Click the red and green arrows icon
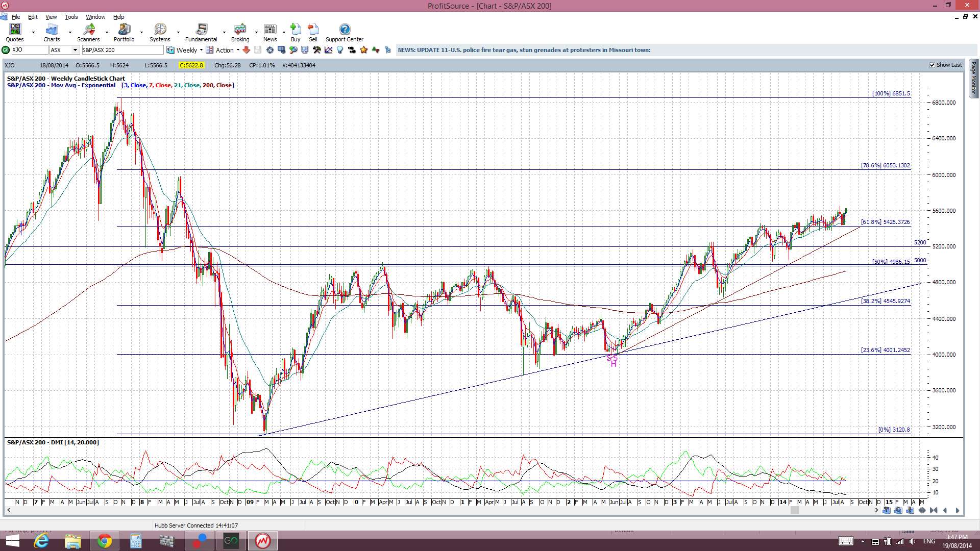The width and height of the screenshot is (980, 551). click(376, 50)
